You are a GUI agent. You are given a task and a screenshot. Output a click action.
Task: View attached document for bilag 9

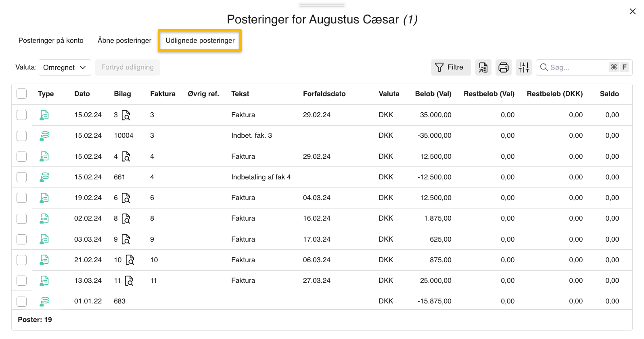pyautogui.click(x=126, y=240)
